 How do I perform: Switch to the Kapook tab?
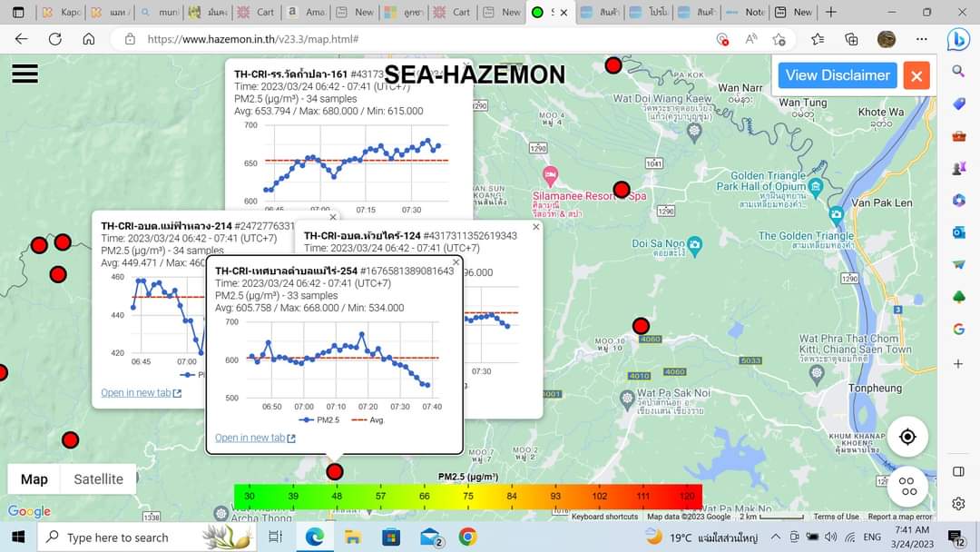[62, 12]
